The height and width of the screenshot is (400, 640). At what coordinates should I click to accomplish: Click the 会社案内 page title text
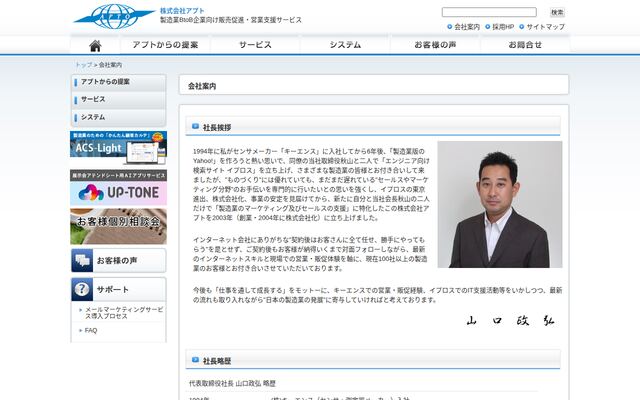coord(202,87)
